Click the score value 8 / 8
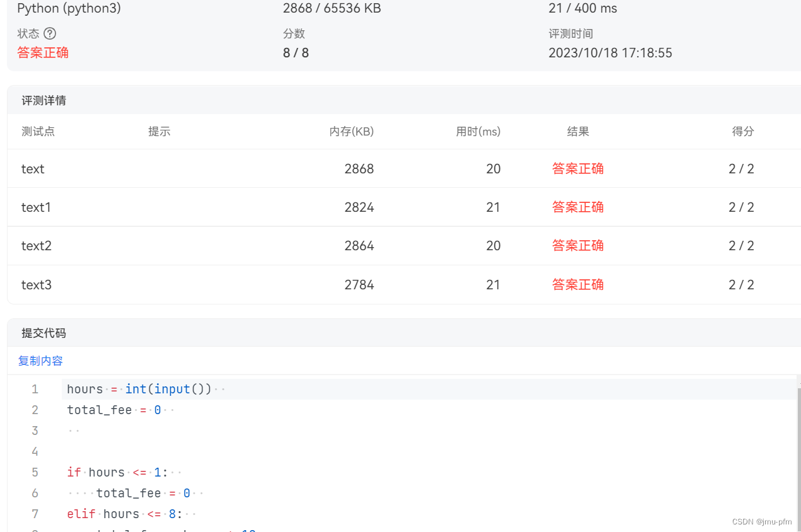This screenshot has width=801, height=532. [x=296, y=53]
